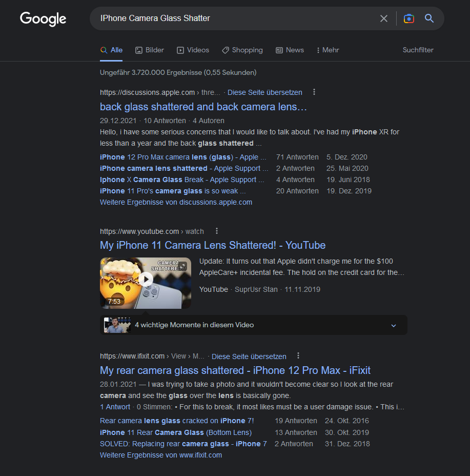The height and width of the screenshot is (476, 470).
Task: Open the Suchfilter options
Action: coord(418,50)
